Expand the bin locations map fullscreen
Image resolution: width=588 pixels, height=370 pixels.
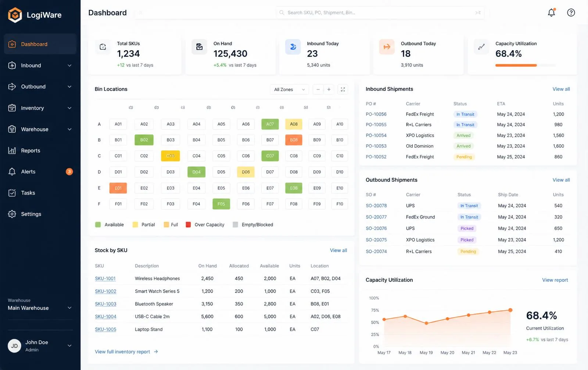tap(343, 89)
